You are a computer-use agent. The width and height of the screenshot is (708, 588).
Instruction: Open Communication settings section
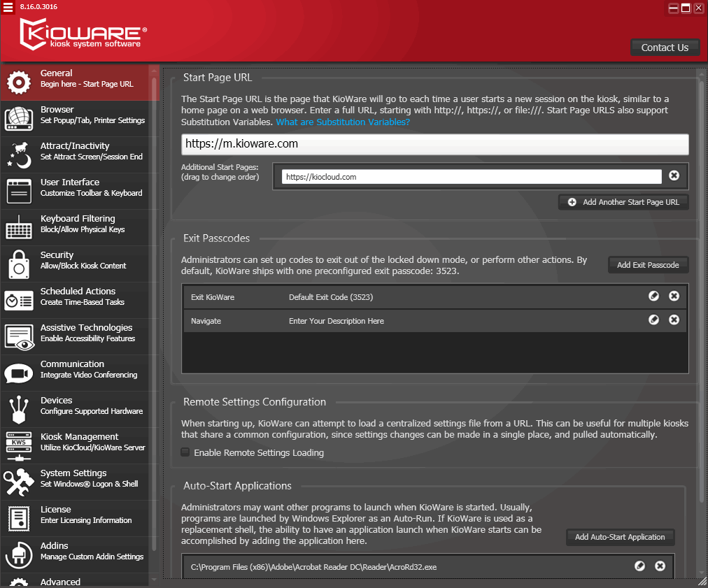[x=75, y=373]
